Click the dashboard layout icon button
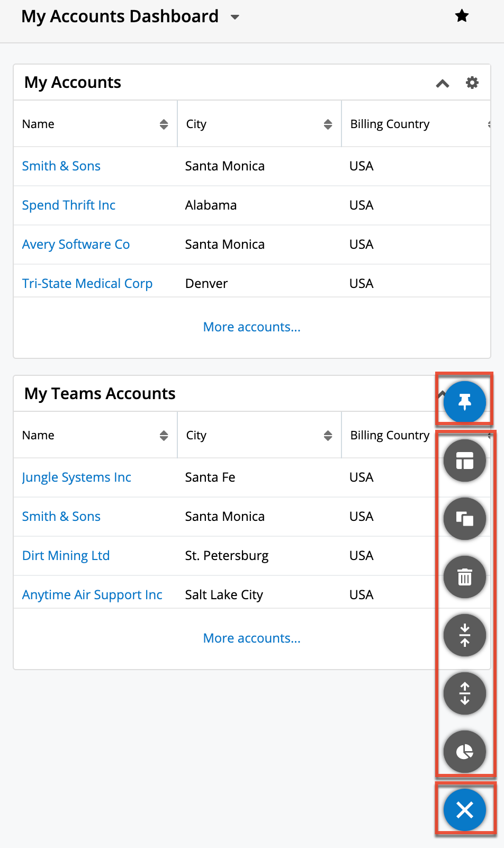 (464, 461)
